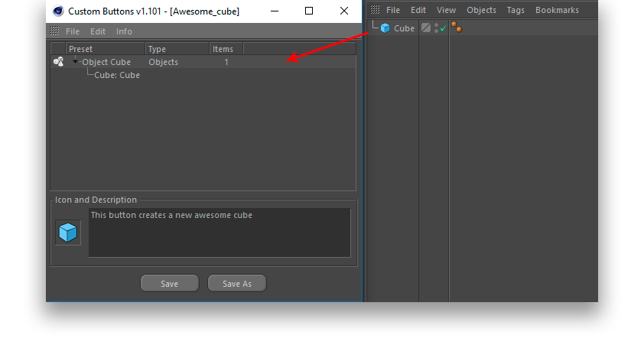Click the Cube object icon in Object Manager
The image size is (644, 348).
385,28
